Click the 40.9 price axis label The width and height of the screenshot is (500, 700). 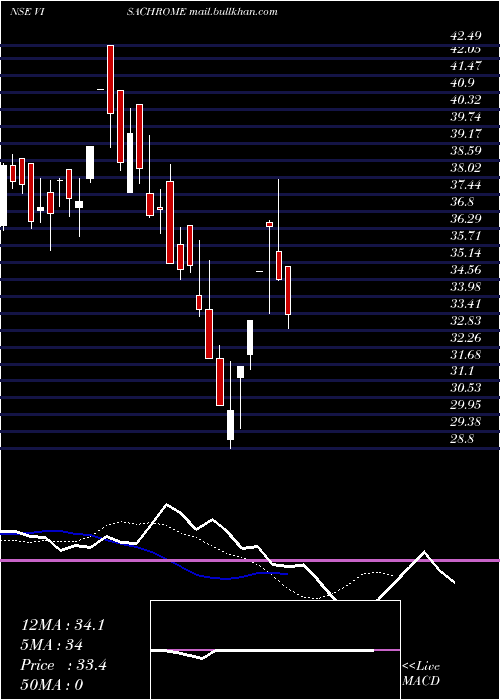[462, 83]
